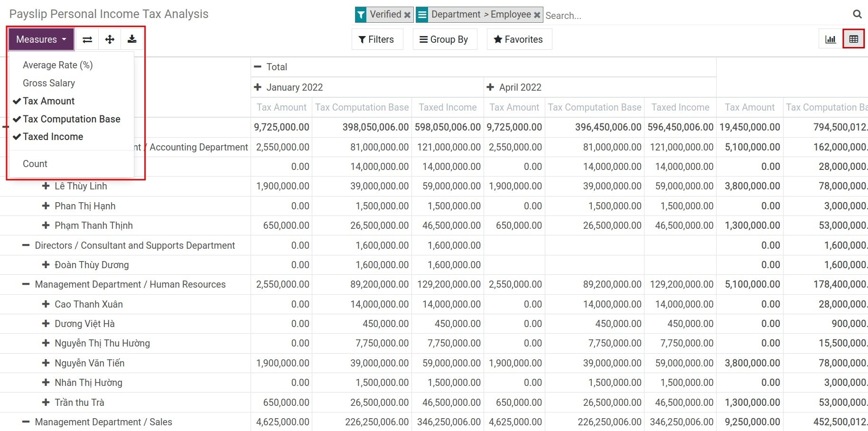This screenshot has height=431, width=868.
Task: Flip the pivot table axes
Action: (87, 39)
